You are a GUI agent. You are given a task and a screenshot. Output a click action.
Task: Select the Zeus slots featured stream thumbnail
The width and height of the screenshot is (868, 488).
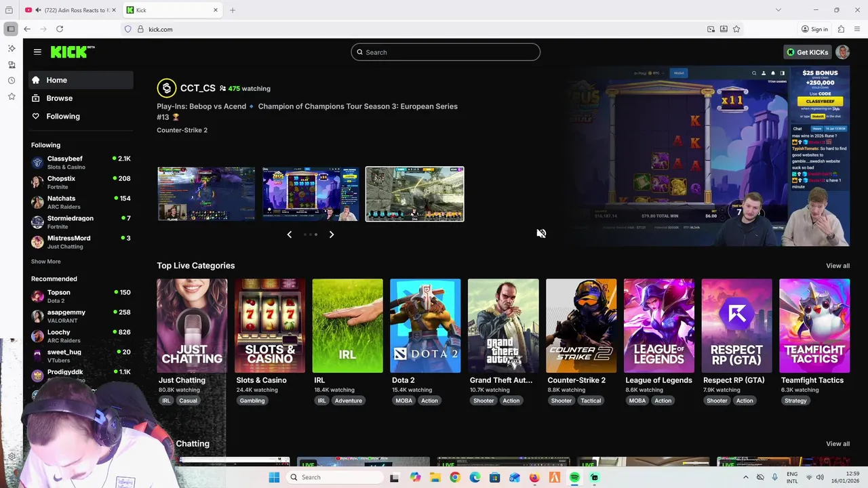pos(311,194)
